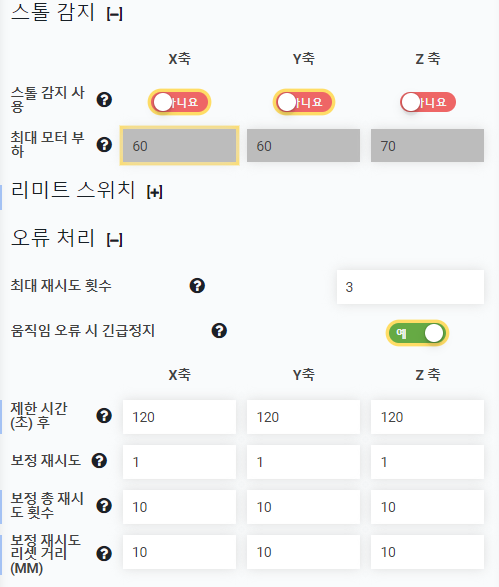Click the 최대 재시도 횟수 input field
The image size is (499, 587).
[410, 287]
